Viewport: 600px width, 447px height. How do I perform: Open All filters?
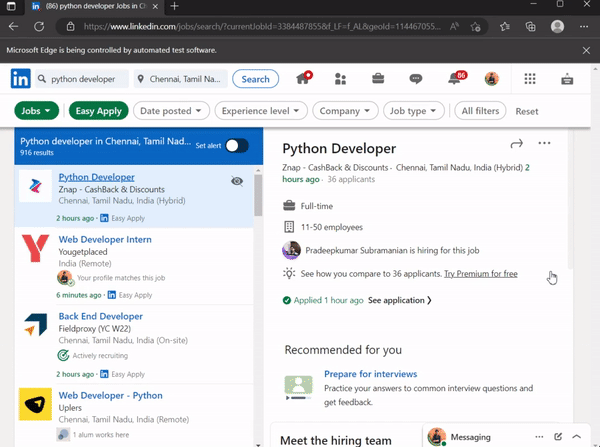[x=480, y=111]
